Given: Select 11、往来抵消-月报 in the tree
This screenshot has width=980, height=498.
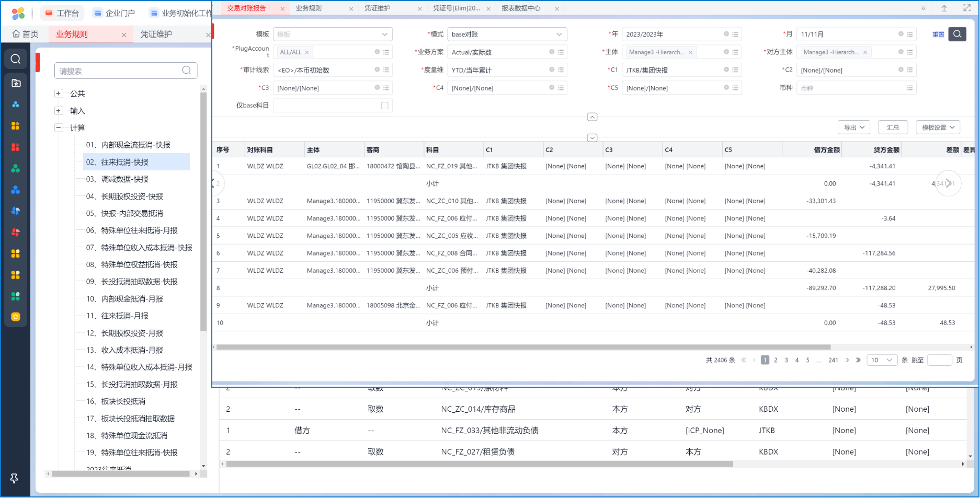Looking at the screenshot, I should tap(124, 316).
